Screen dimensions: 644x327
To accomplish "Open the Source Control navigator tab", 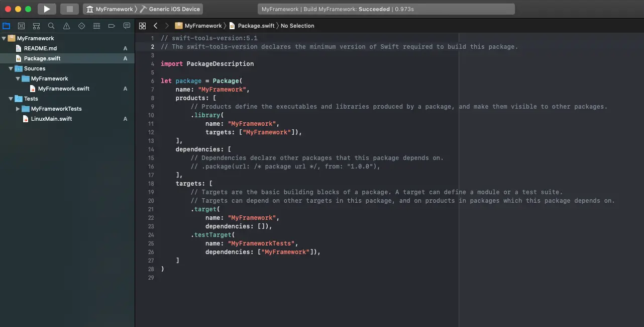I will (21, 26).
